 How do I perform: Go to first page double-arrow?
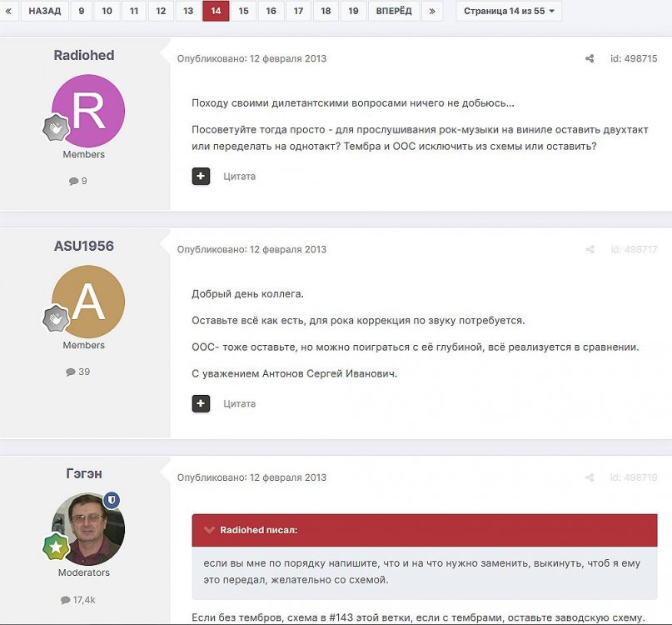click(8, 11)
